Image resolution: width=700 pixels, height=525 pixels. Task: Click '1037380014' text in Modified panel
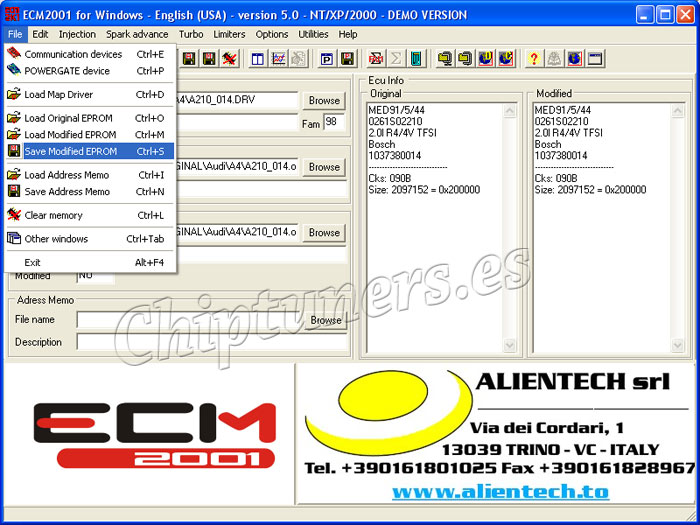pyautogui.click(x=561, y=155)
